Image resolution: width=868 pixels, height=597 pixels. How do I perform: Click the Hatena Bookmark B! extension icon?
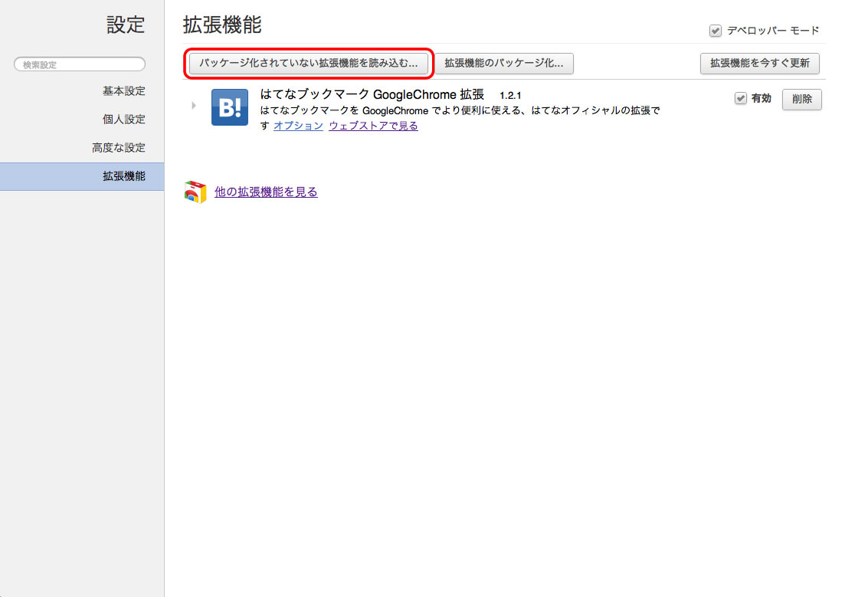pyautogui.click(x=230, y=107)
